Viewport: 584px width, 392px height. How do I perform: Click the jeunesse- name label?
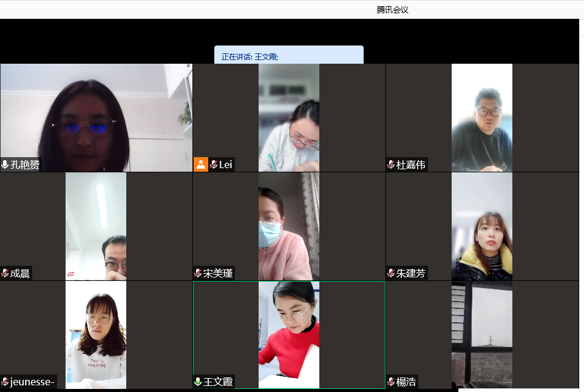click(32, 382)
